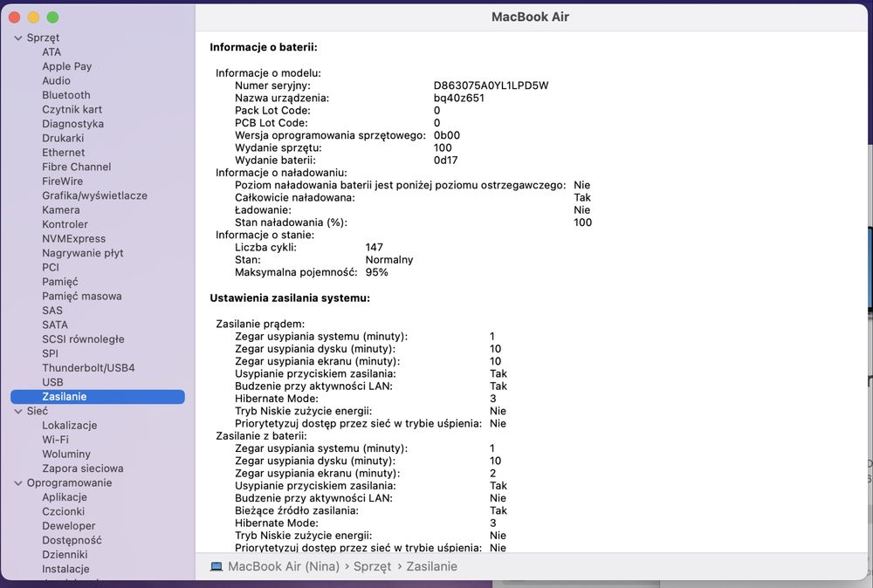Viewport: 873px width, 588px height.
Task: Open SPI in the sidebar
Action: (50, 354)
